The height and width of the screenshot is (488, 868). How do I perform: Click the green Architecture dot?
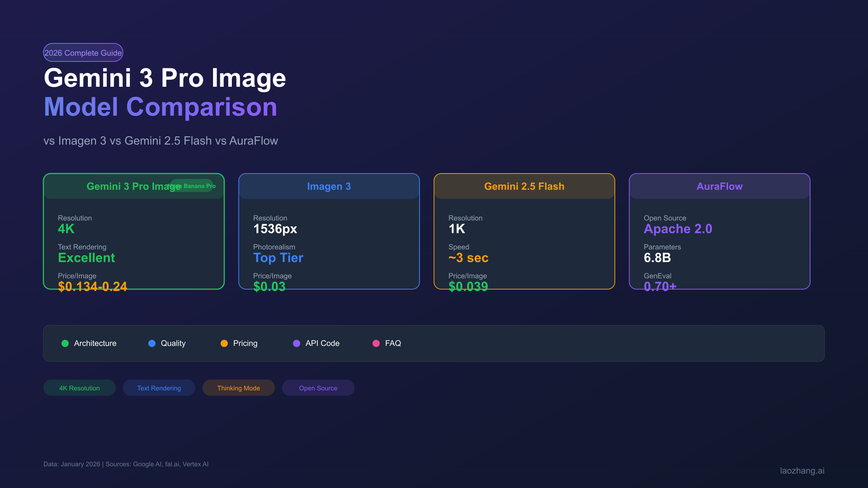coord(65,343)
